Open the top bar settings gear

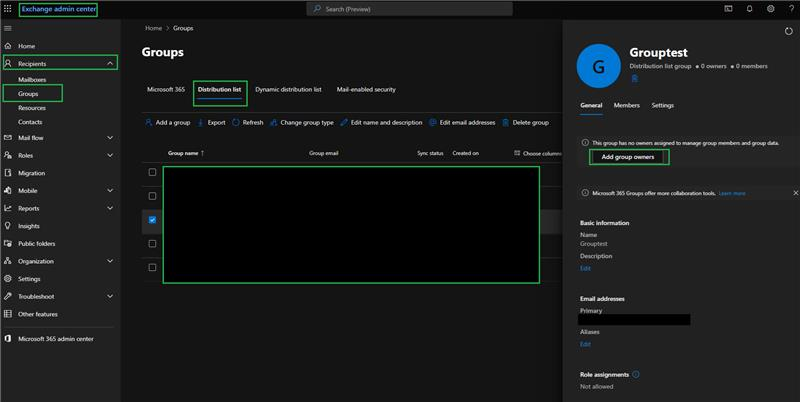(770, 9)
